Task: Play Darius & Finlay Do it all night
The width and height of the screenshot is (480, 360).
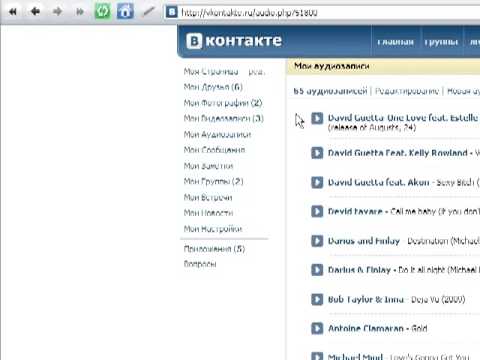Action: [x=317, y=270]
